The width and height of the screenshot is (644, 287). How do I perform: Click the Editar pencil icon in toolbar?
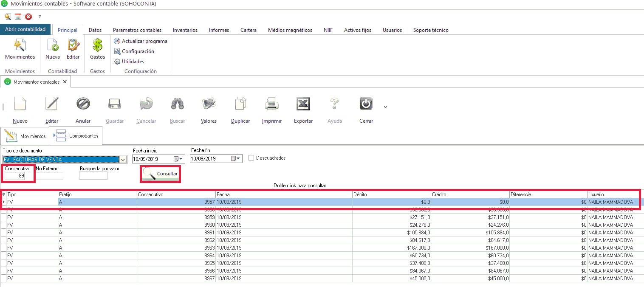pyautogui.click(x=52, y=104)
